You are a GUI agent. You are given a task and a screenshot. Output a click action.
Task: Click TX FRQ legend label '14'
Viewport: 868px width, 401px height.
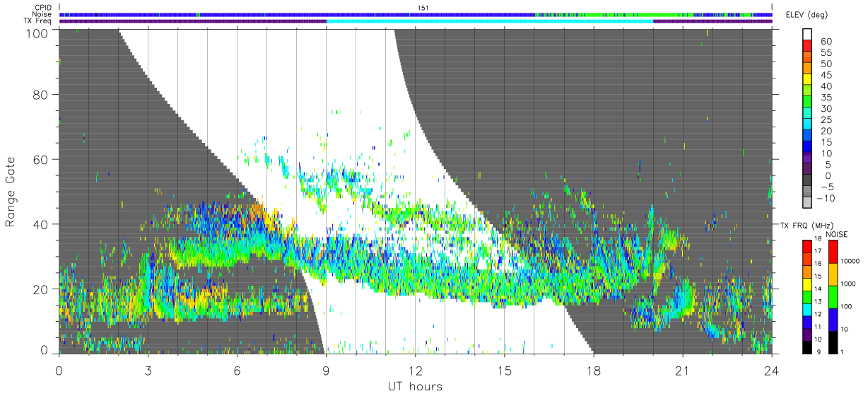pyautogui.click(x=818, y=289)
